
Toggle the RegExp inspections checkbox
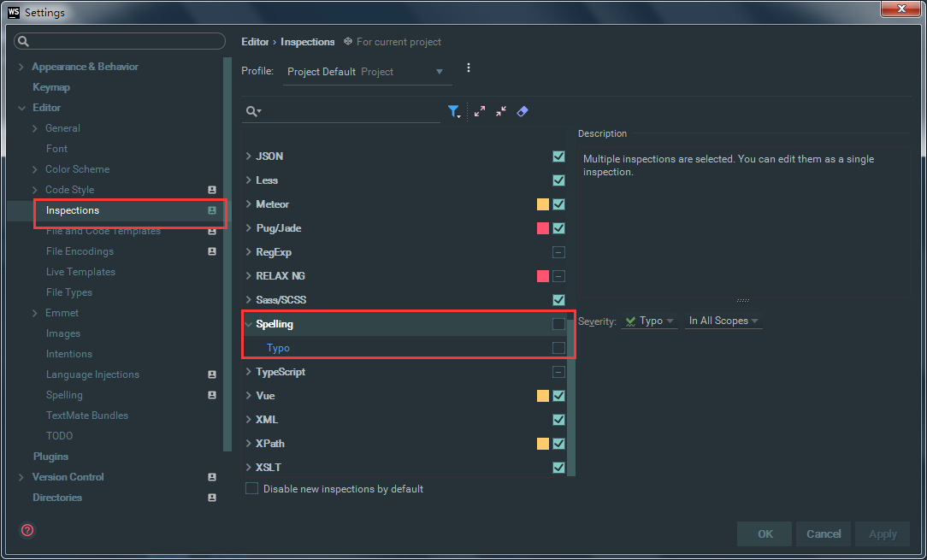(x=558, y=252)
